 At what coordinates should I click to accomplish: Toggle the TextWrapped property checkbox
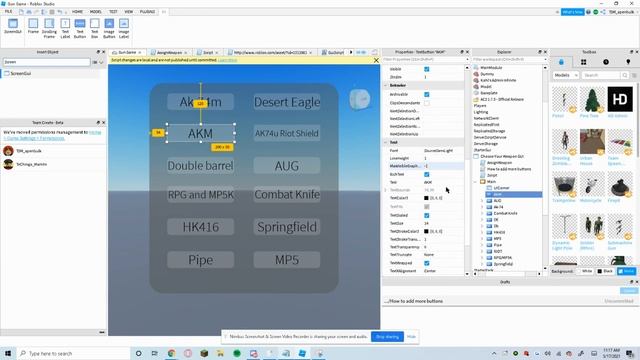tap(427, 263)
